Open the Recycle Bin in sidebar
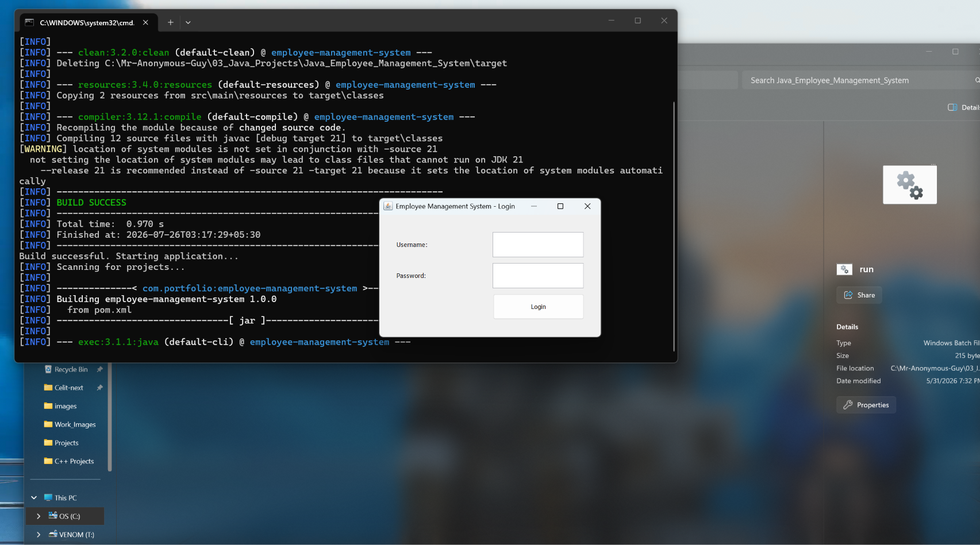 71,369
